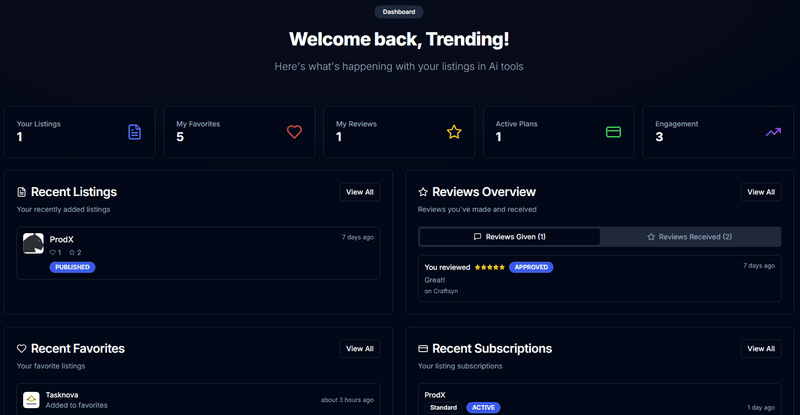Open the ProdX subscription entry

click(x=599, y=399)
